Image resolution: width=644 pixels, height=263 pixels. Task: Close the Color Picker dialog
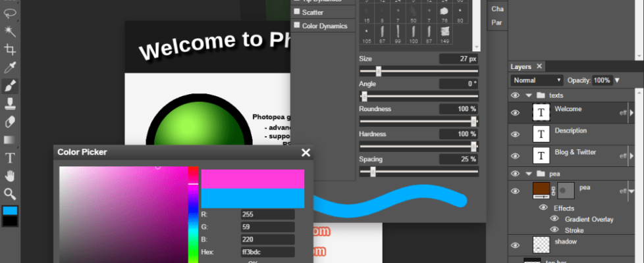tap(306, 153)
